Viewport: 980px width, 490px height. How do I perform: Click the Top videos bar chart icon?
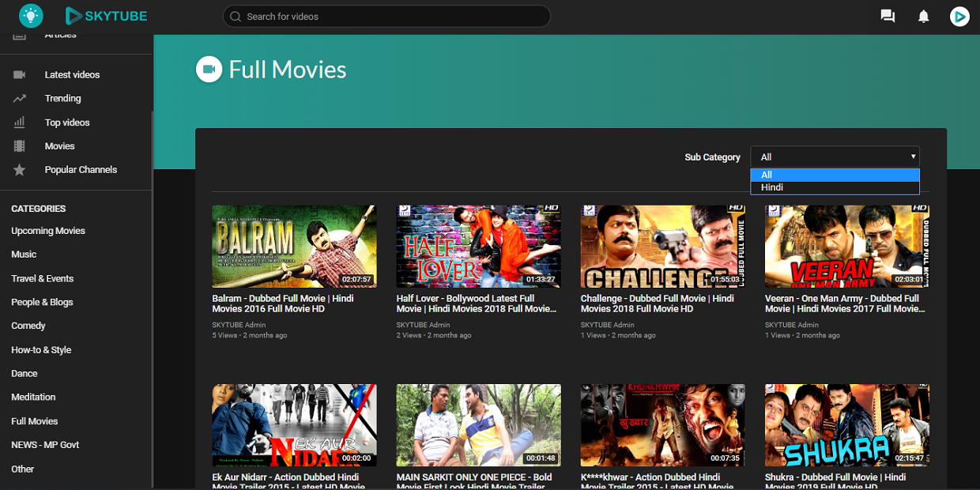20,122
